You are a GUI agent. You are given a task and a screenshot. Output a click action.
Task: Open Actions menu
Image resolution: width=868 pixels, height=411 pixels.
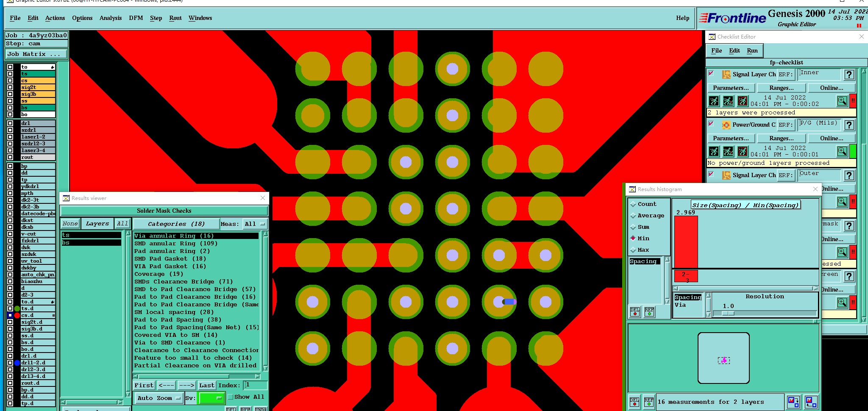point(55,18)
